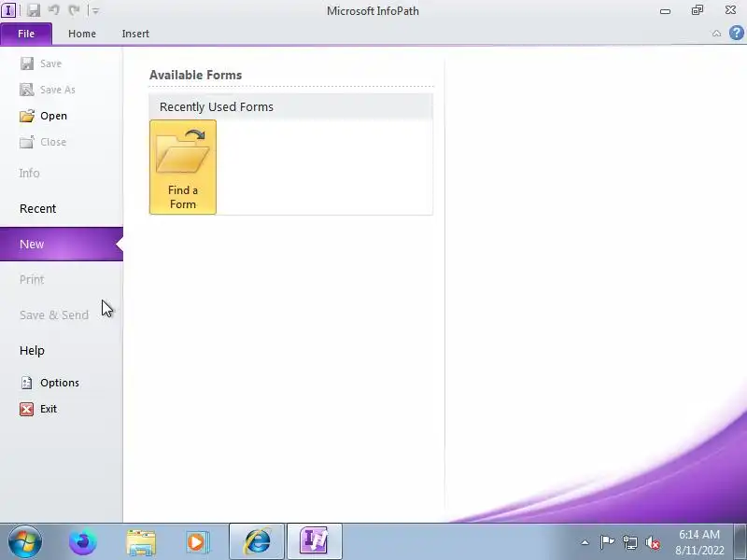
Task: Click the taskbar clock showing 6:14 AM
Action: click(x=699, y=542)
